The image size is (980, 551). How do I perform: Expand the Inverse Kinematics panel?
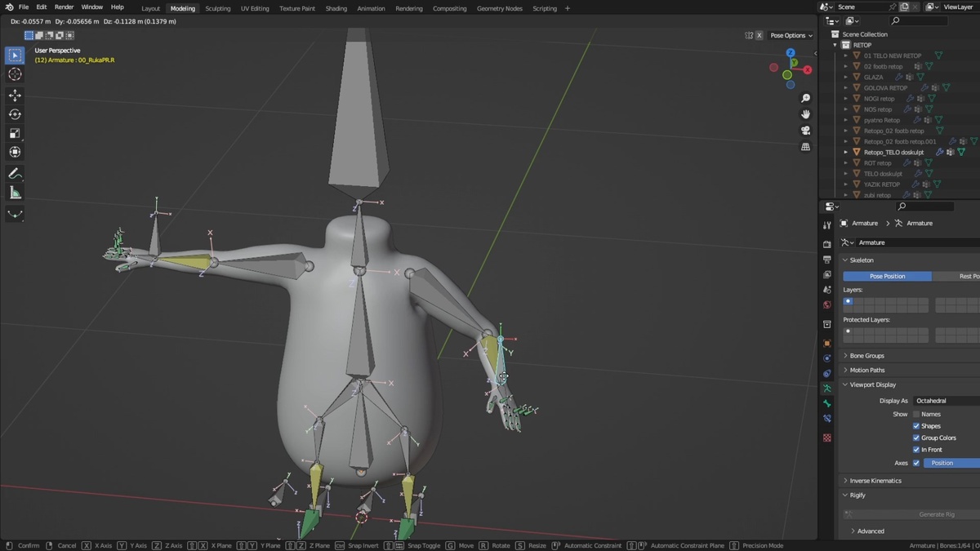tap(875, 481)
